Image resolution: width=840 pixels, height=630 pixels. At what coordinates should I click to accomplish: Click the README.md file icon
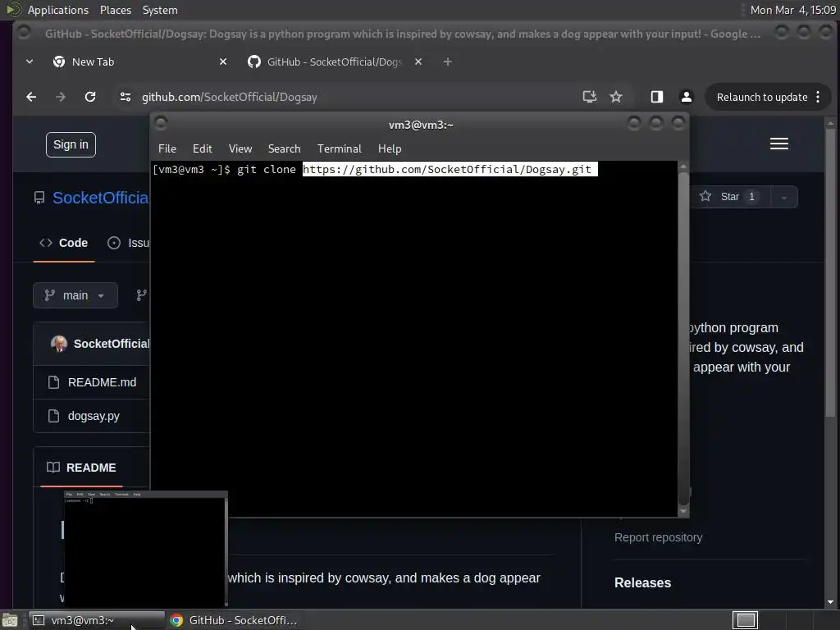click(x=53, y=382)
